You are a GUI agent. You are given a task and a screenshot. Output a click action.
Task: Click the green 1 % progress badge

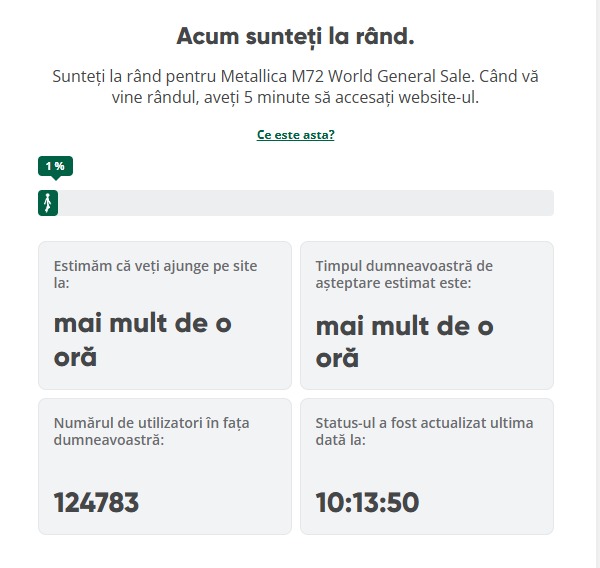pos(55,166)
